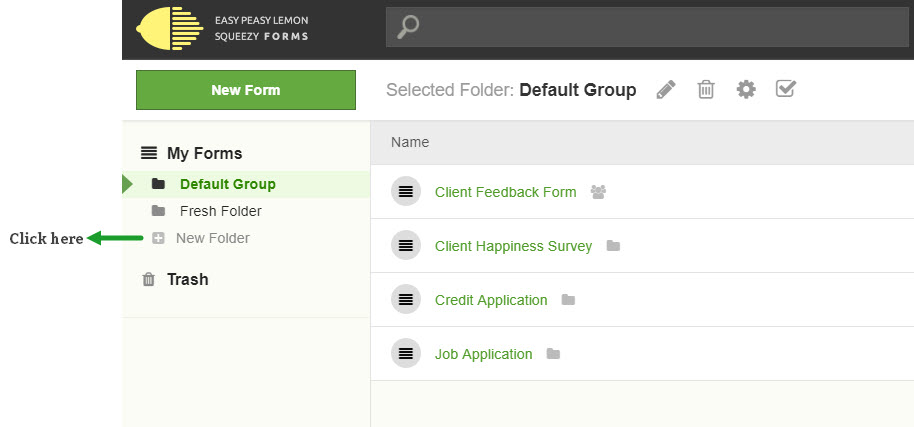
Task: Click the New Form button
Action: click(246, 90)
